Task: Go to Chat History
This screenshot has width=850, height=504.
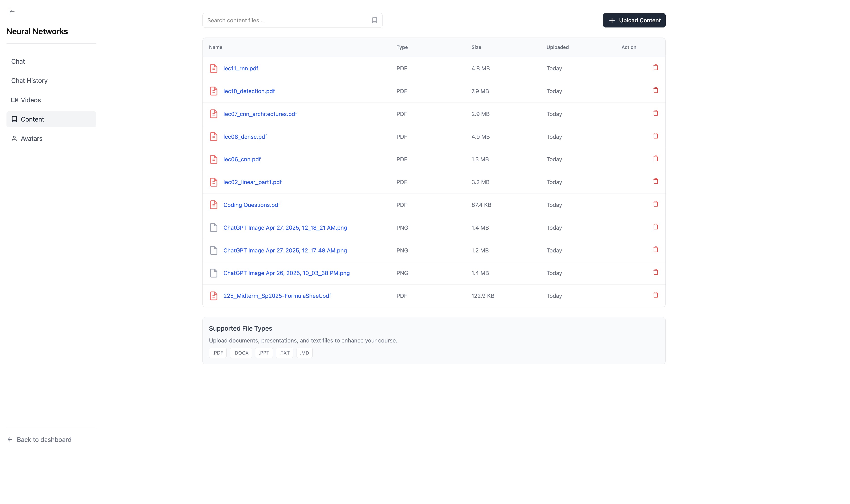Action: [29, 81]
